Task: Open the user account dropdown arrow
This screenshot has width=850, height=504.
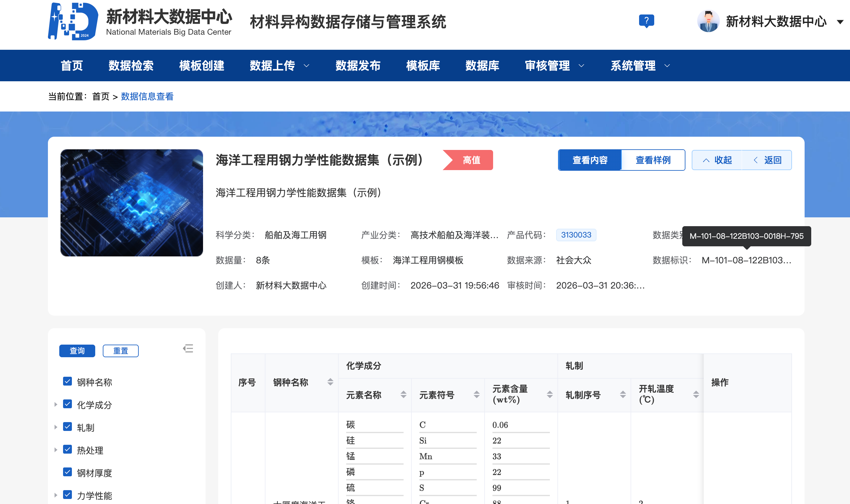Action: pyautogui.click(x=840, y=22)
